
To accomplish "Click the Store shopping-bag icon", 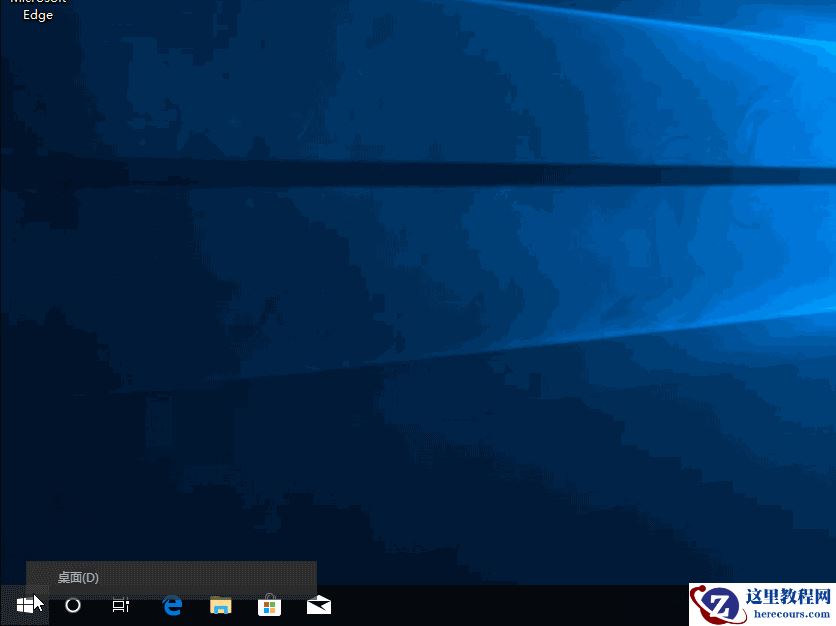I will coord(268,605).
